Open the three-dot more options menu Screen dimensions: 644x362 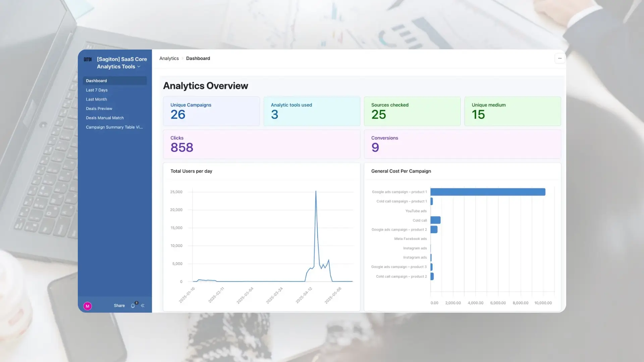pyautogui.click(x=559, y=58)
